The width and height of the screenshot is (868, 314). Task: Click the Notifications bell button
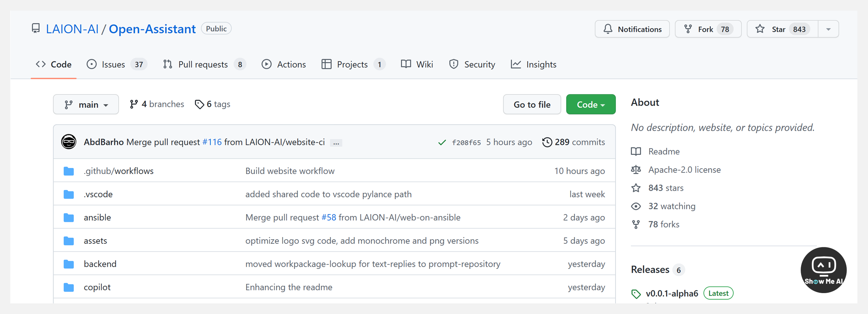click(x=632, y=29)
